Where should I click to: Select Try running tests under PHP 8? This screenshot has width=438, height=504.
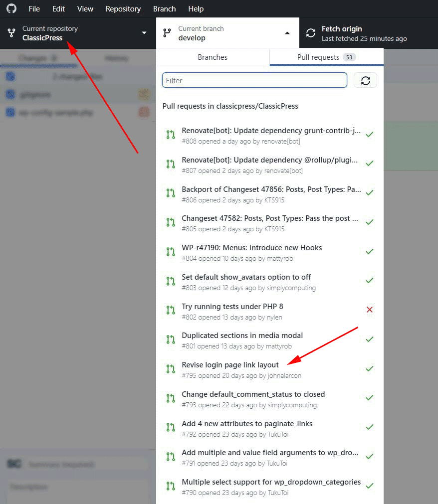click(270, 311)
